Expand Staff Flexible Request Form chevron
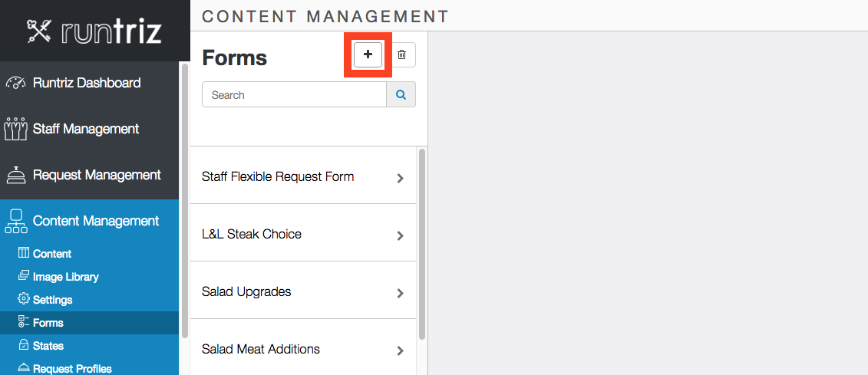Image resolution: width=868 pixels, height=375 pixels. [401, 178]
